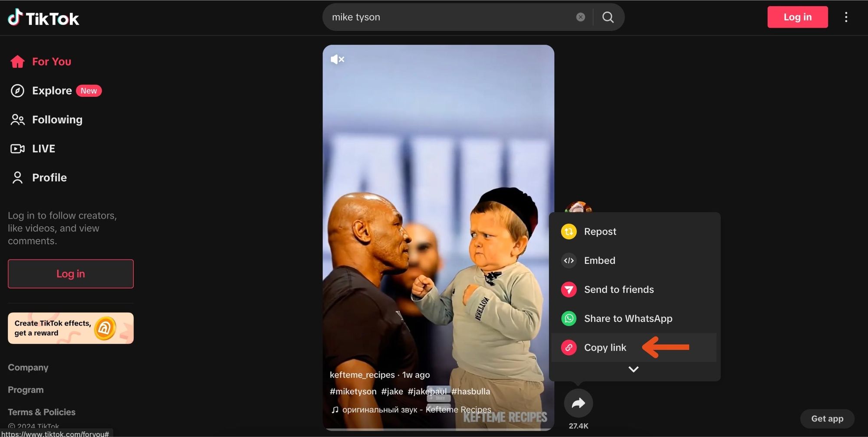This screenshot has height=437, width=868.
Task: Expand more share options with down chevron
Action: click(x=633, y=369)
